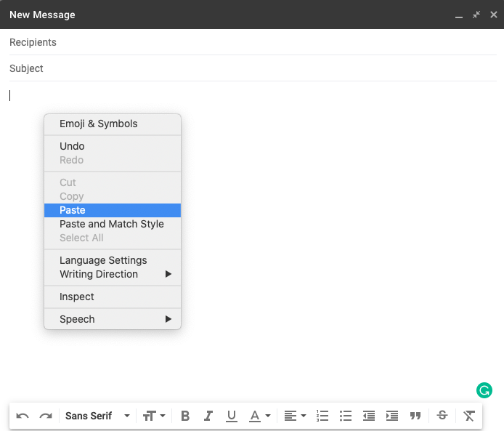This screenshot has width=504, height=431.
Task: Apply block quote formatting
Action: point(415,416)
